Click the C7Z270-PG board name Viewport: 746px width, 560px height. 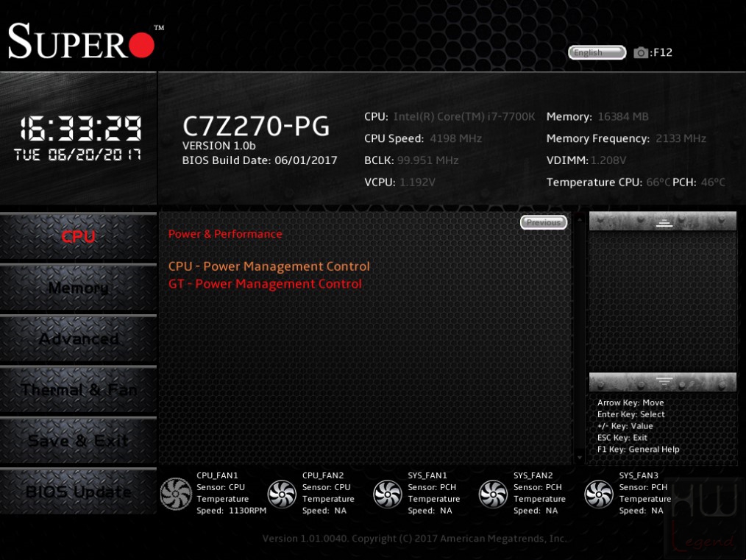[256, 126]
